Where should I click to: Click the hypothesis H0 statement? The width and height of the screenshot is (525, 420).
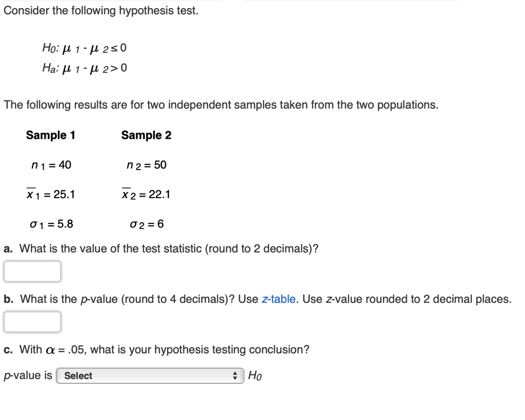click(x=85, y=48)
